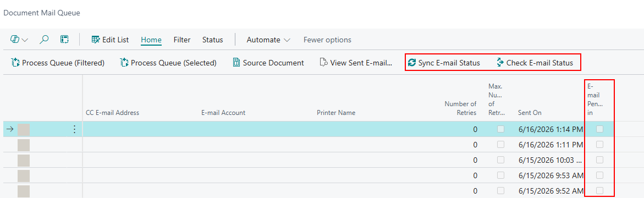Click Printer Name column header

(336, 113)
